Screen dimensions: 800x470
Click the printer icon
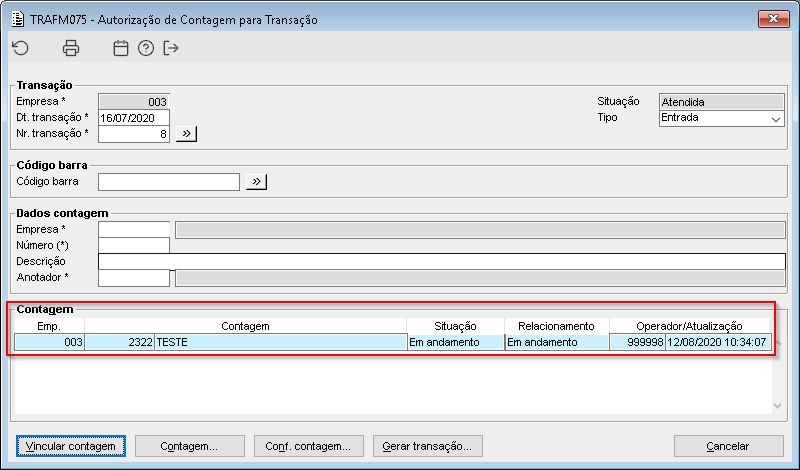tap(70, 48)
